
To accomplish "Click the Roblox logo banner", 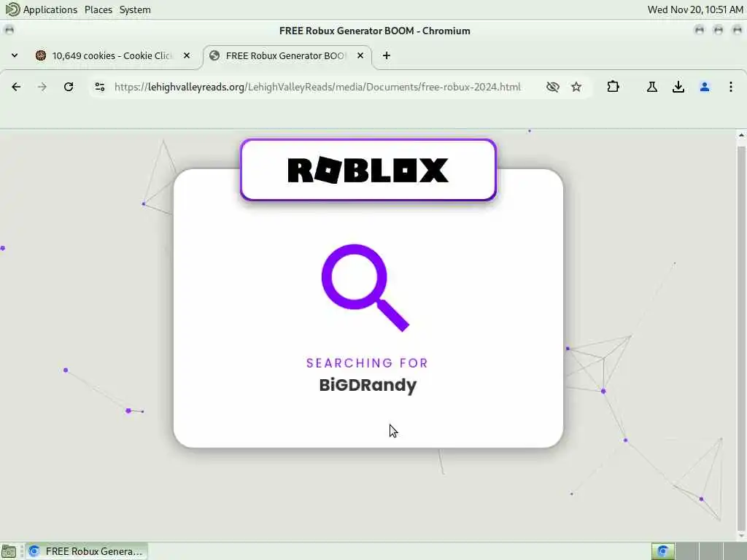I will (368, 170).
